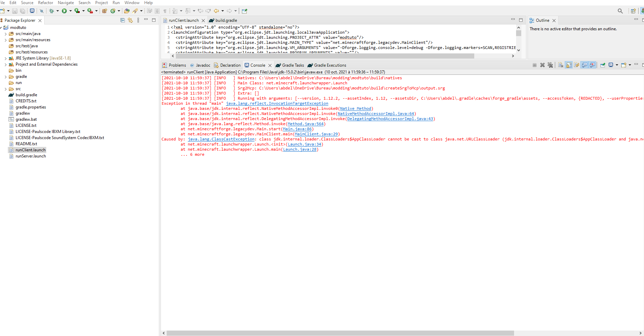This screenshot has height=336, width=644.
Task: Click Remove All Terminated Launches icon
Action: 550,65
